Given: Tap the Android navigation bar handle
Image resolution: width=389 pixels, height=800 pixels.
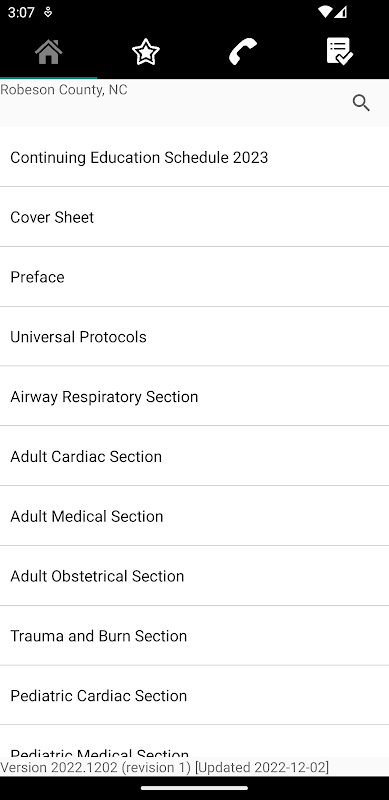Looking at the screenshot, I should coord(194,788).
